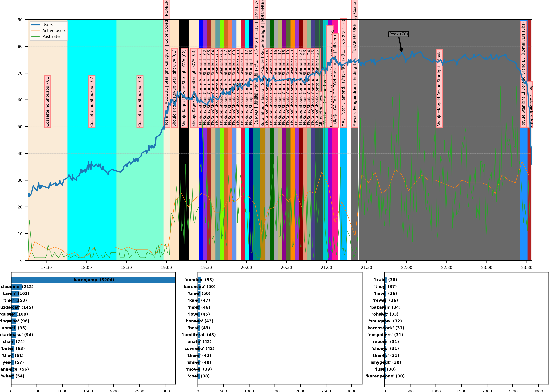Click the 'Cossette no Shouzou - 03' label
This screenshot has width=560, height=392.
140,102
